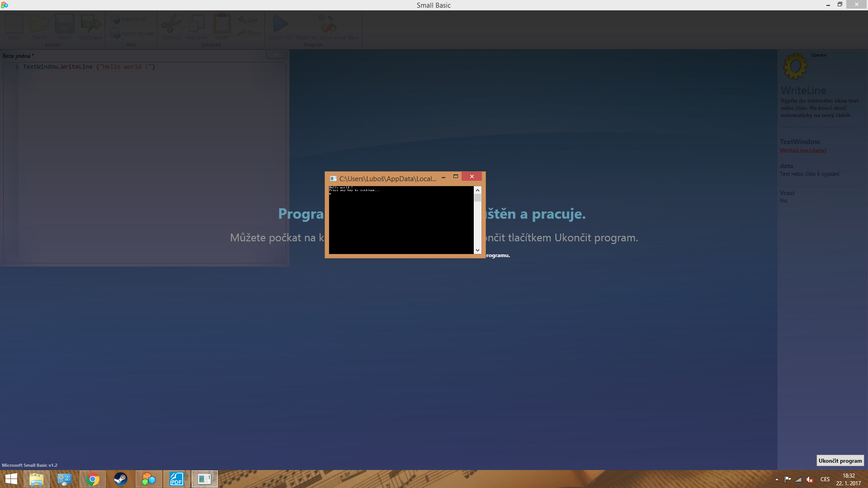
Task: Click Export do jazyka Visual Basic icon
Action: coord(327,24)
